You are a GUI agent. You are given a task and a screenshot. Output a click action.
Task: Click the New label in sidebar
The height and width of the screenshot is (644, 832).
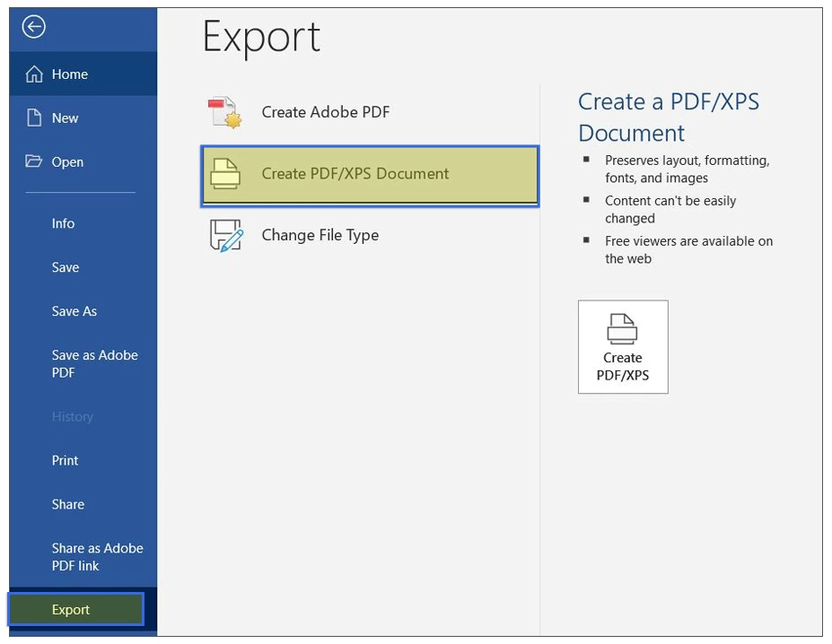65,117
